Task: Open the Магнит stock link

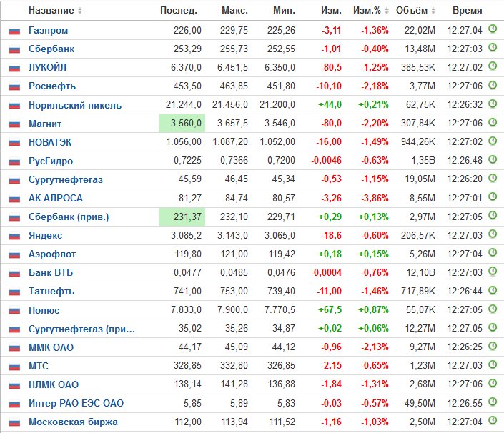Action: (45, 124)
